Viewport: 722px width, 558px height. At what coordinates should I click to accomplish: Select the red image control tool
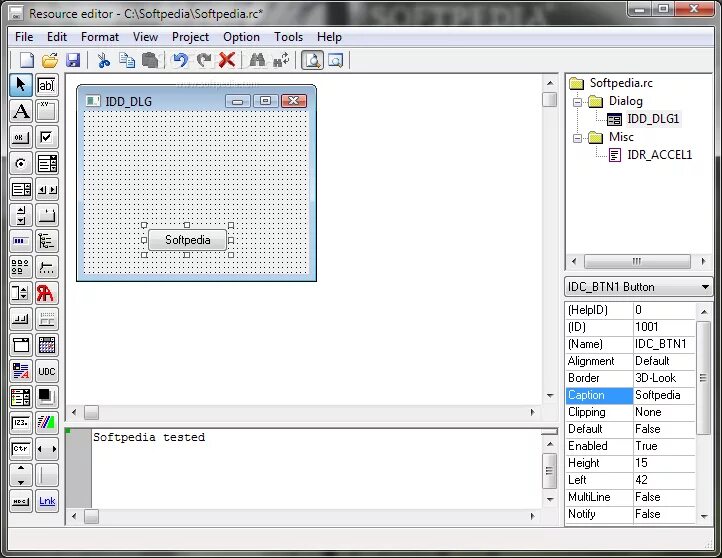(x=47, y=293)
